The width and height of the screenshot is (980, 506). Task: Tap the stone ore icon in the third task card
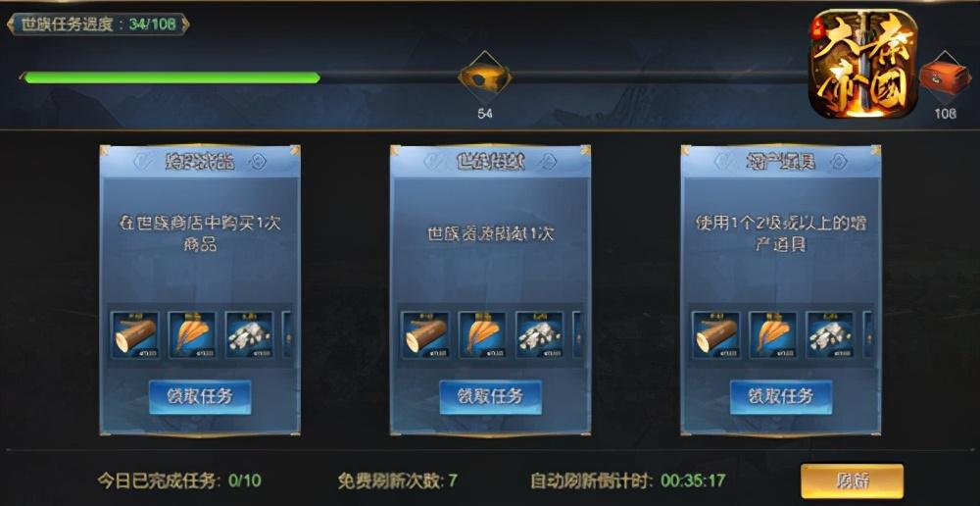pyautogui.click(x=830, y=335)
